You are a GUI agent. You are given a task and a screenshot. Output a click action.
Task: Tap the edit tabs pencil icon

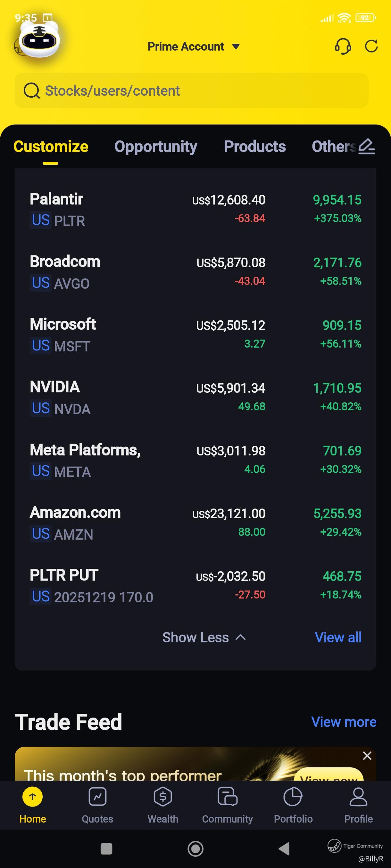[x=367, y=147]
